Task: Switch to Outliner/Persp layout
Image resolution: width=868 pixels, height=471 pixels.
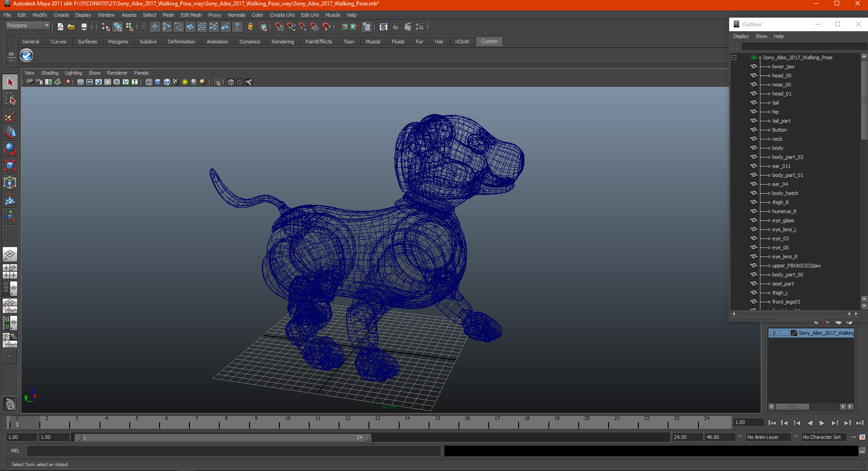Action: pyautogui.click(x=10, y=288)
